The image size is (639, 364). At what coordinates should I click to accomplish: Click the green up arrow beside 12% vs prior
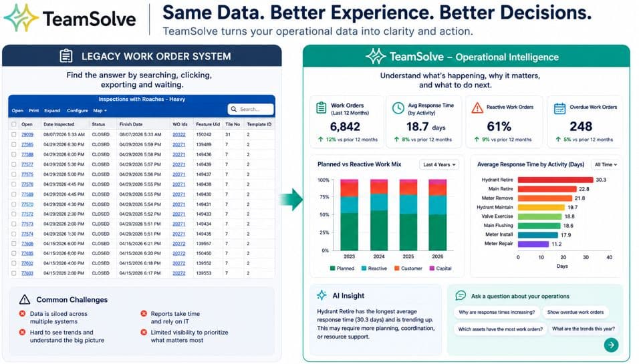click(x=321, y=139)
